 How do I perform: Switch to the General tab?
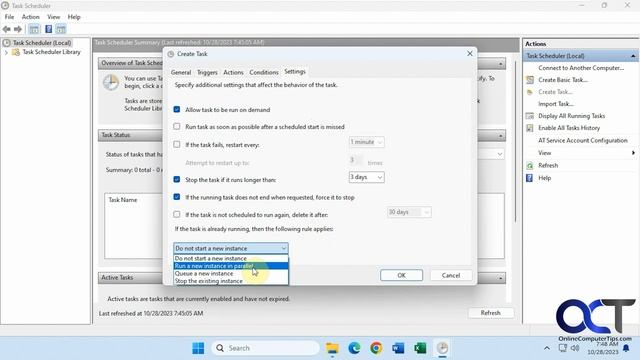point(181,72)
